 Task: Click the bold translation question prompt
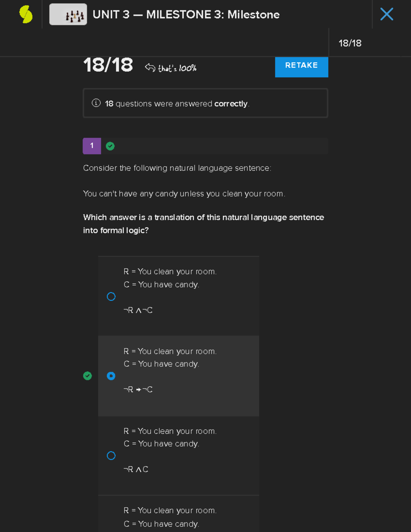tap(203, 224)
